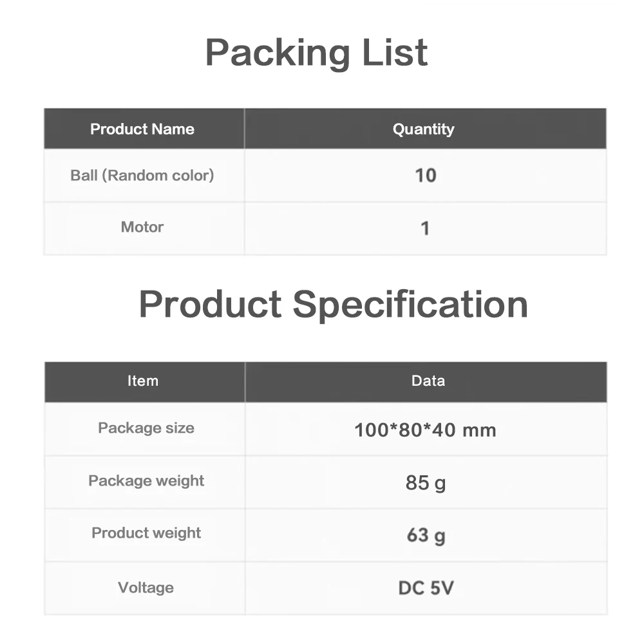This screenshot has width=644, height=644.
Task: Select the 'Product Name' column header
Action: click(142, 129)
